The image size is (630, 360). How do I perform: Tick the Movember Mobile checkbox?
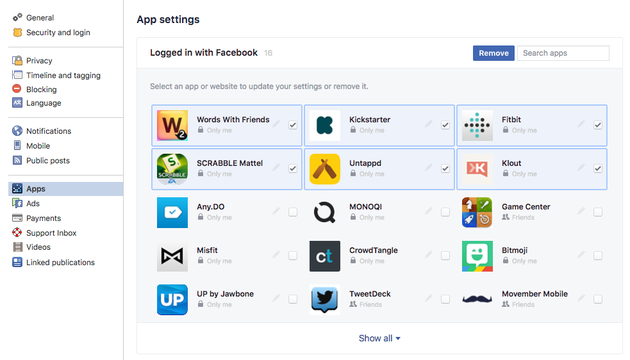[x=597, y=299]
